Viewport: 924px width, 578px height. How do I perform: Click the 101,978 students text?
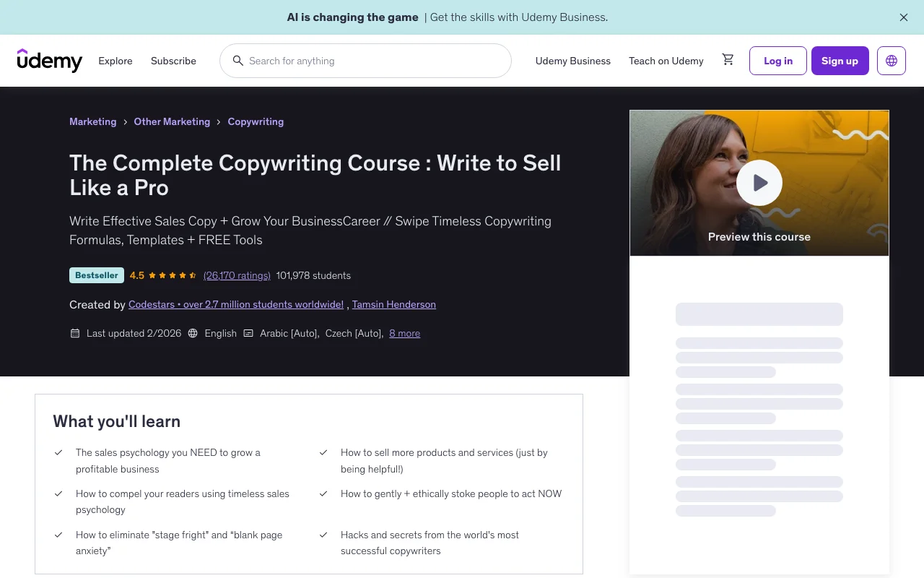pos(313,275)
